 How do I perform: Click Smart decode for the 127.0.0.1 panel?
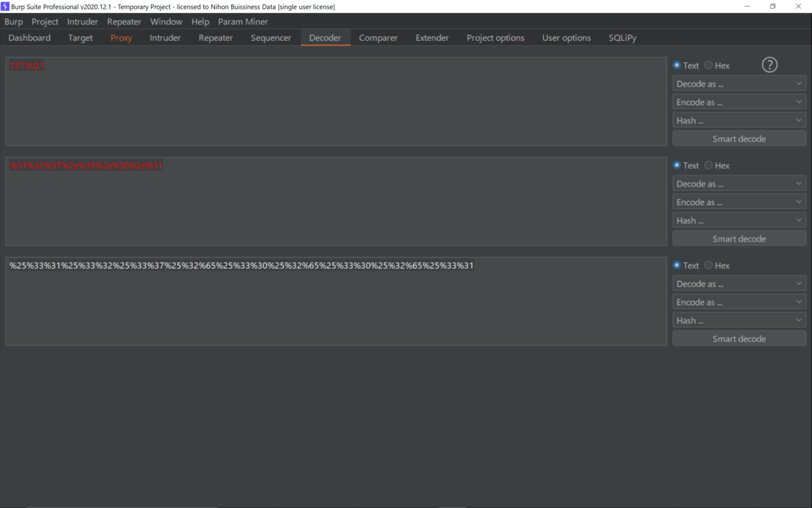coord(739,139)
